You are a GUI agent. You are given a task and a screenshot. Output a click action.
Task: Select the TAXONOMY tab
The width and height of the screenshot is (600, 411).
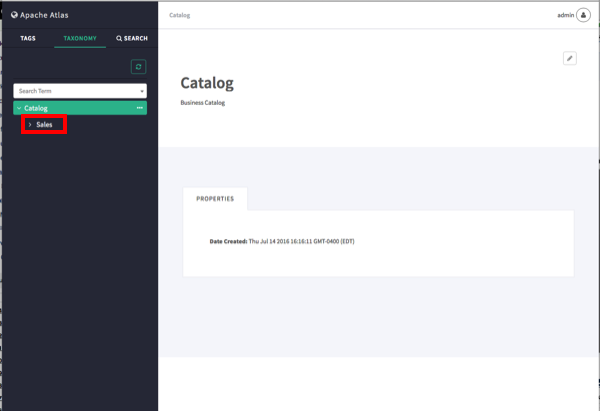(x=80, y=38)
